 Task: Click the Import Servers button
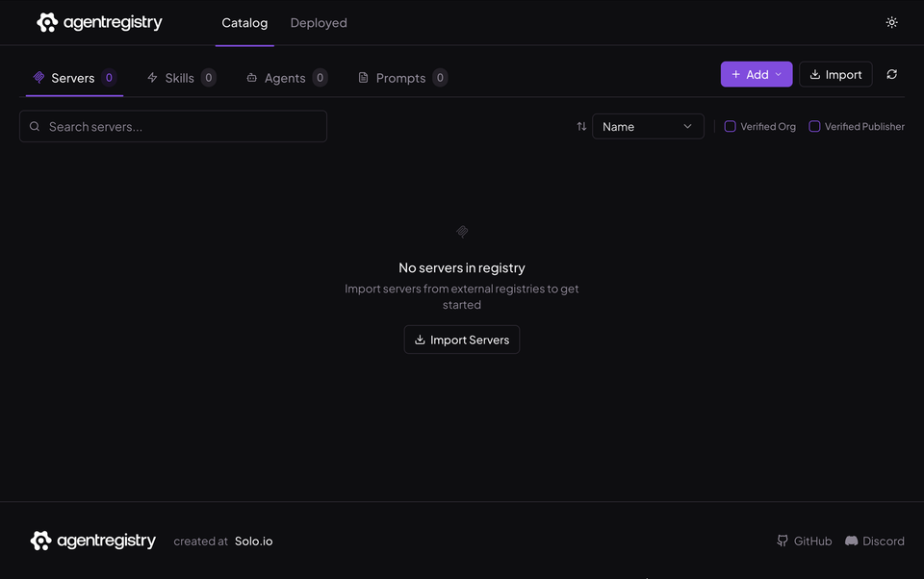[x=462, y=340]
